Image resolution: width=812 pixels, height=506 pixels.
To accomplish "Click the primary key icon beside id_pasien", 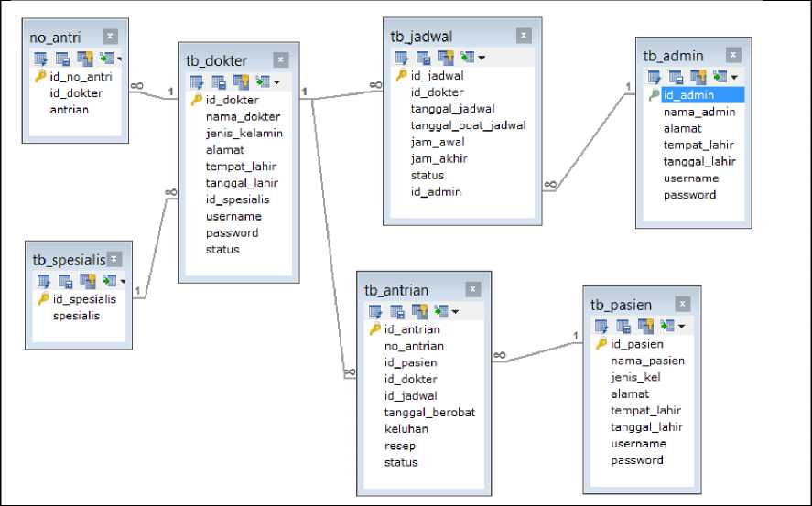I will click(601, 344).
